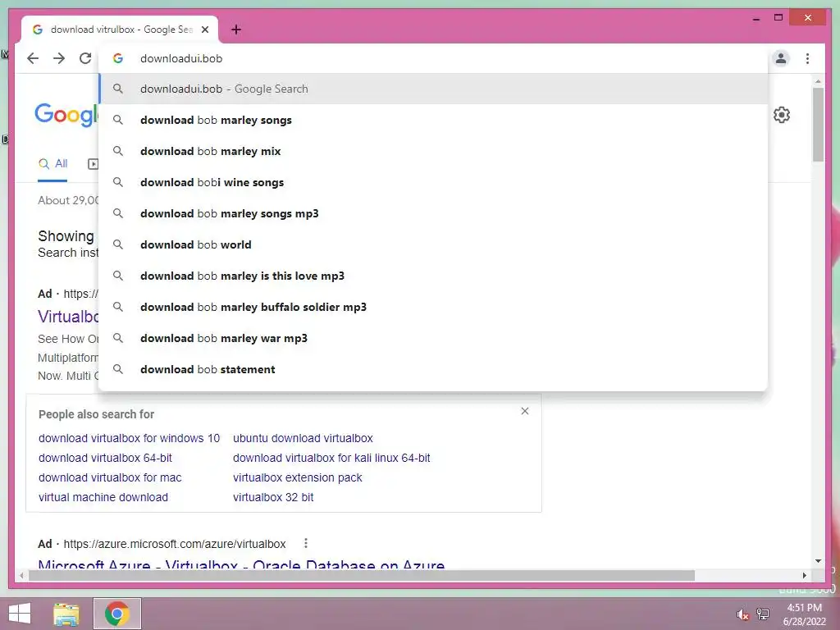Open the Microsoft Azure - Virtualbox ad title
The image size is (840, 630).
(241, 564)
